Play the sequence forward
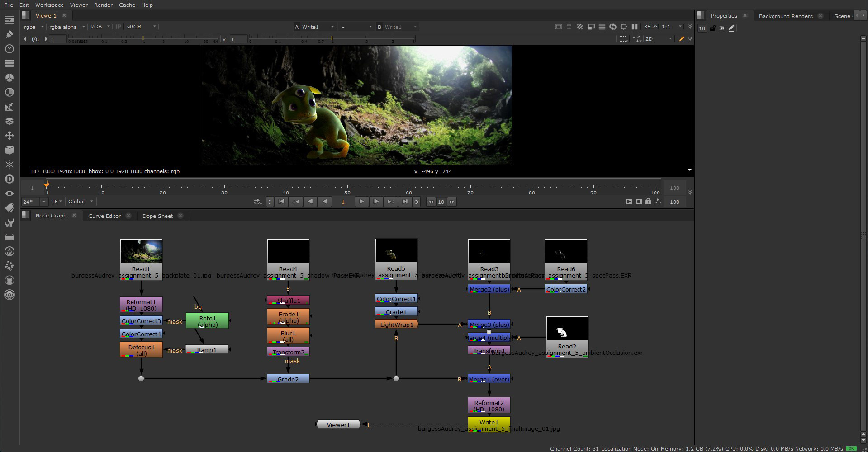 click(361, 202)
